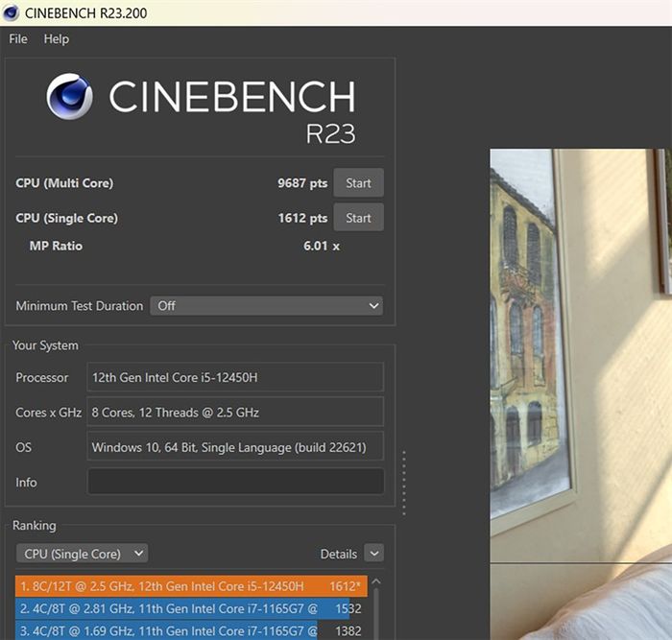This screenshot has width=672, height=640.
Task: Start the CPU Multi Core test
Action: point(358,183)
